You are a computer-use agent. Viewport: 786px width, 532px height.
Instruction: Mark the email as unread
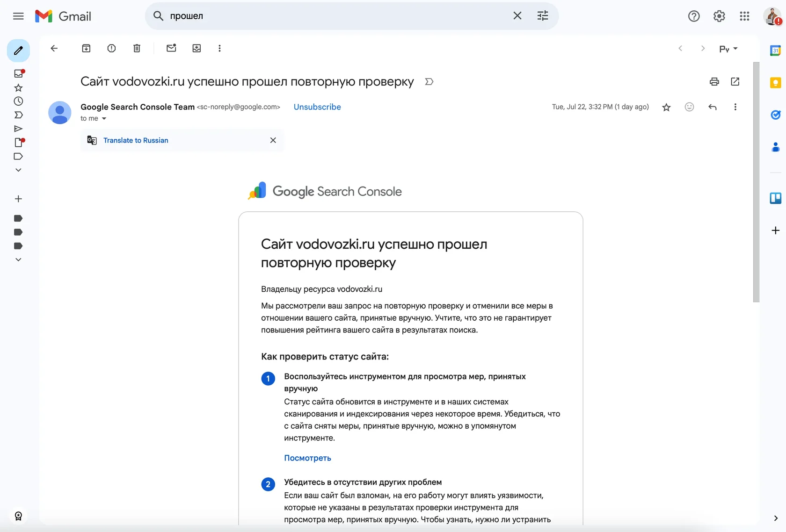[x=171, y=48]
